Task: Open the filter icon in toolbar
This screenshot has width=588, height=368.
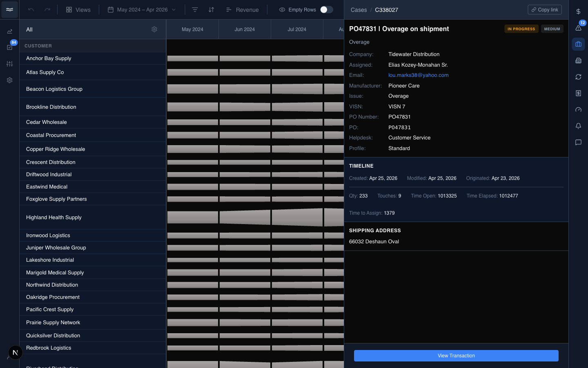Action: coord(195,10)
